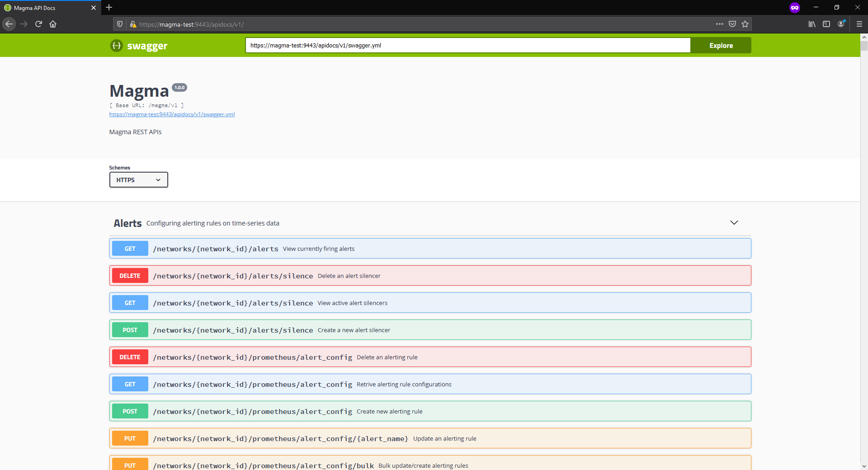868x470 pixels.
Task: Expand GET View currently firing alerts
Action: (430, 249)
